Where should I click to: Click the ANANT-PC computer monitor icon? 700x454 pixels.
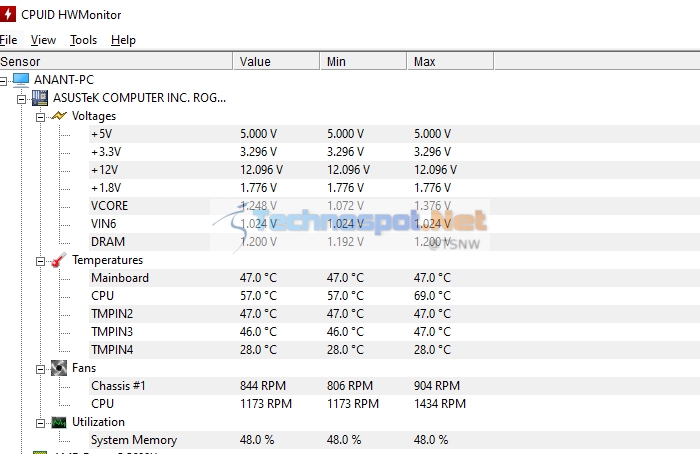(x=21, y=79)
